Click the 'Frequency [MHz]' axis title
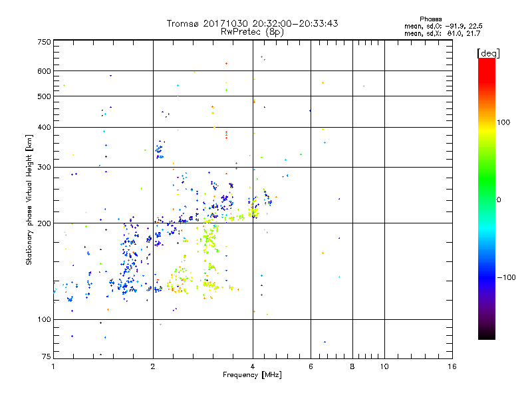Screen dimensions: 532x399 click(252, 375)
